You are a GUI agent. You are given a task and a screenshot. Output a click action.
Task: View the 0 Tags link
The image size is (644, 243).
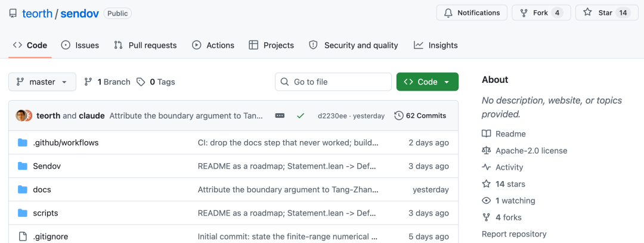(156, 82)
